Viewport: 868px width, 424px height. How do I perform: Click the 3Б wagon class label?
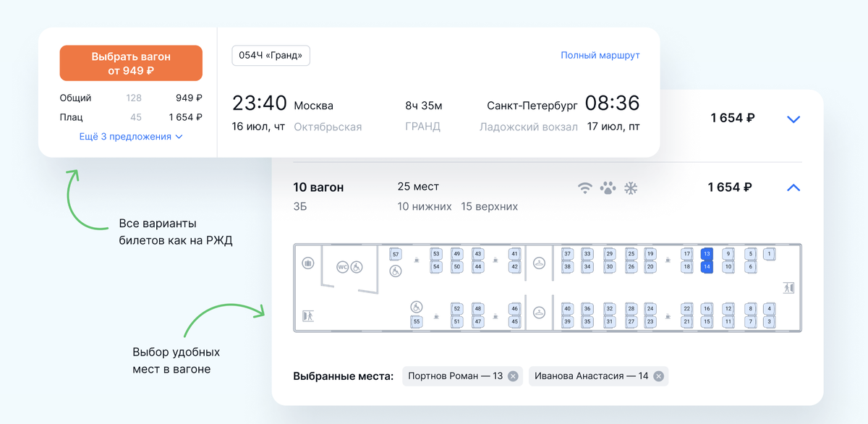300,207
